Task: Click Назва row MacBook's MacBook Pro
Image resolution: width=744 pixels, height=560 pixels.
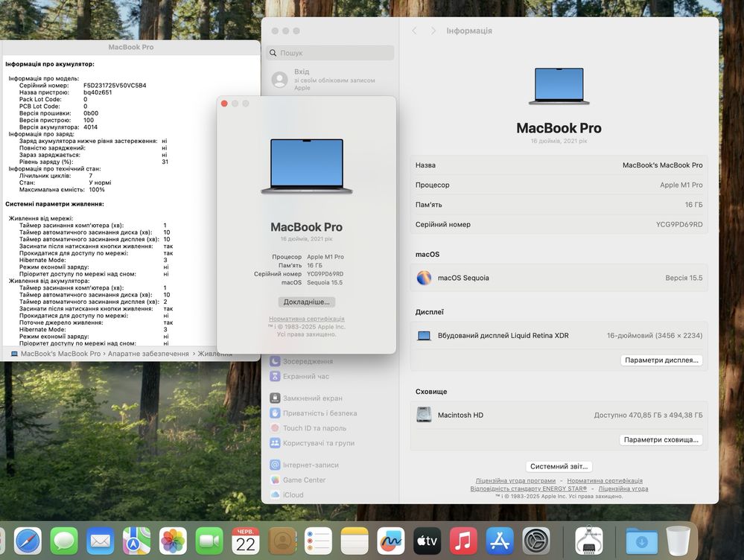Action: (x=559, y=165)
